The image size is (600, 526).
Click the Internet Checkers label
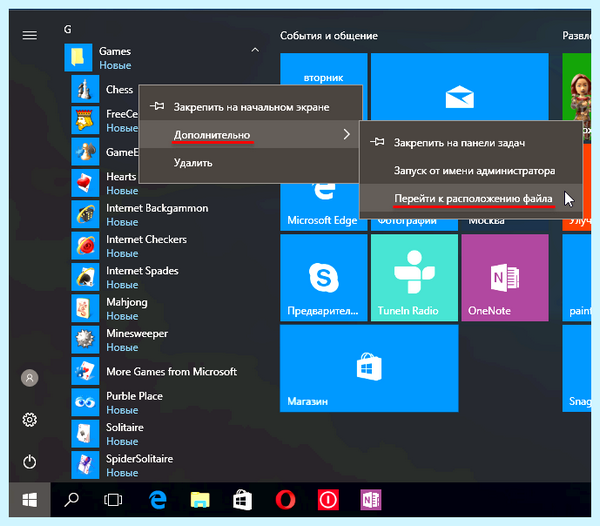(146, 239)
